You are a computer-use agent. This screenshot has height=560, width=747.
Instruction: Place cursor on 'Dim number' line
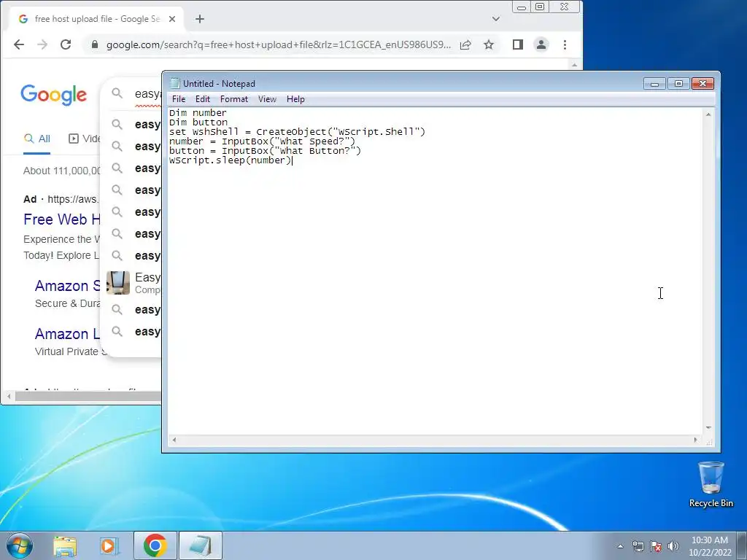(x=198, y=113)
